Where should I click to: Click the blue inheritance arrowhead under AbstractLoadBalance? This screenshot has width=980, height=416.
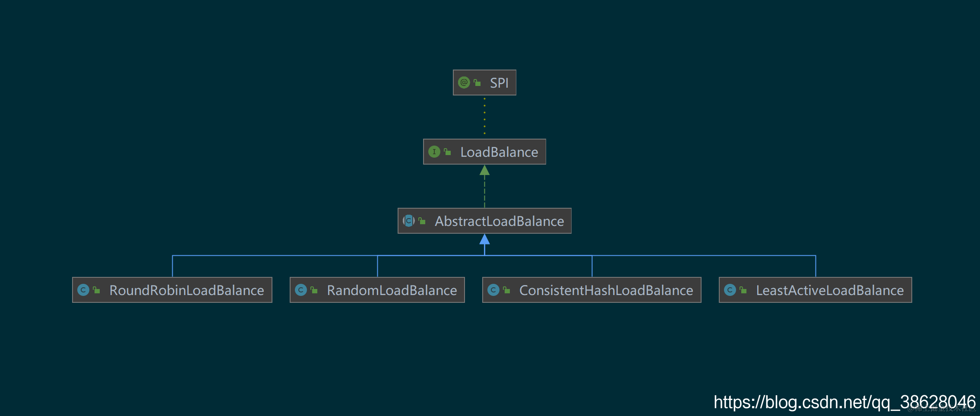(484, 239)
